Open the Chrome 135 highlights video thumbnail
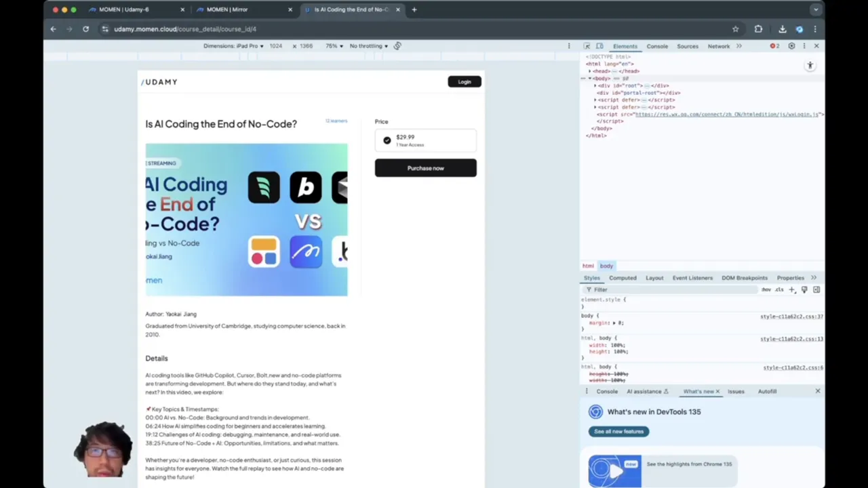 [x=614, y=471]
